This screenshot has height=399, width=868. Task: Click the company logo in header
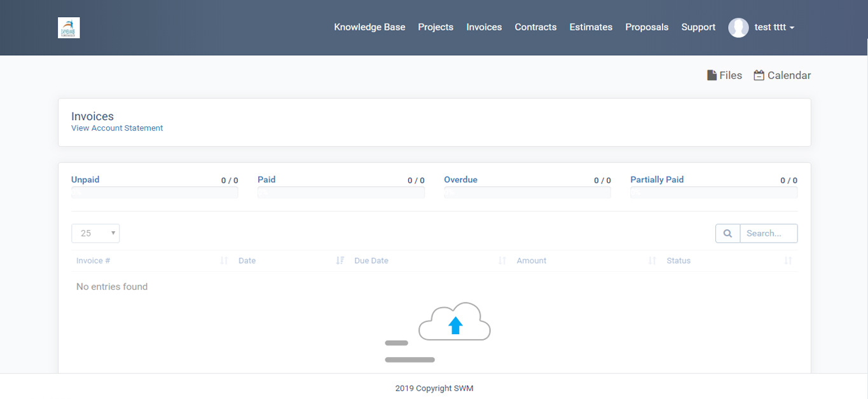pyautogui.click(x=69, y=27)
